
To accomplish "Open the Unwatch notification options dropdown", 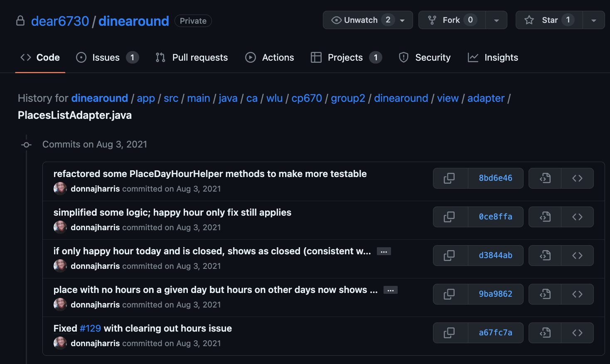I will (401, 20).
